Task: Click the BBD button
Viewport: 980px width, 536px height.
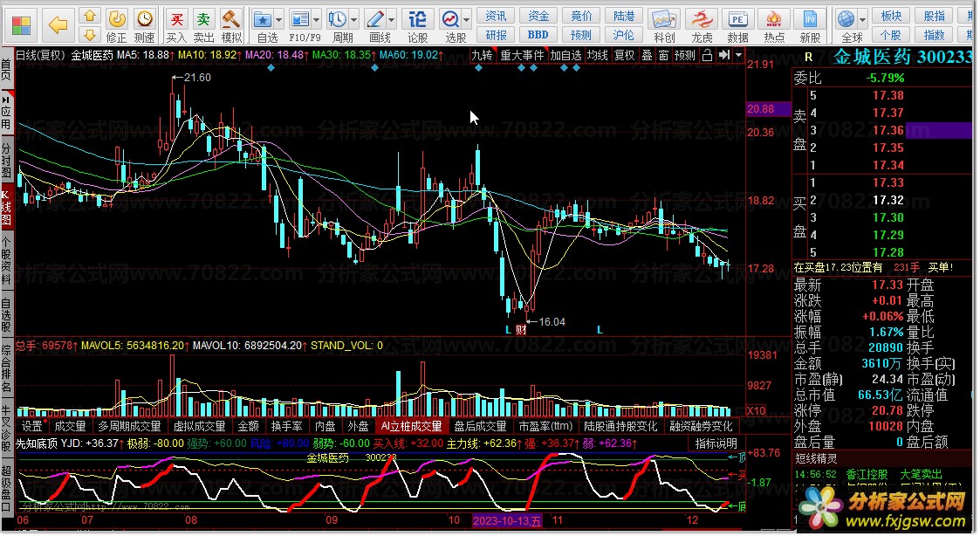Action: [538, 35]
